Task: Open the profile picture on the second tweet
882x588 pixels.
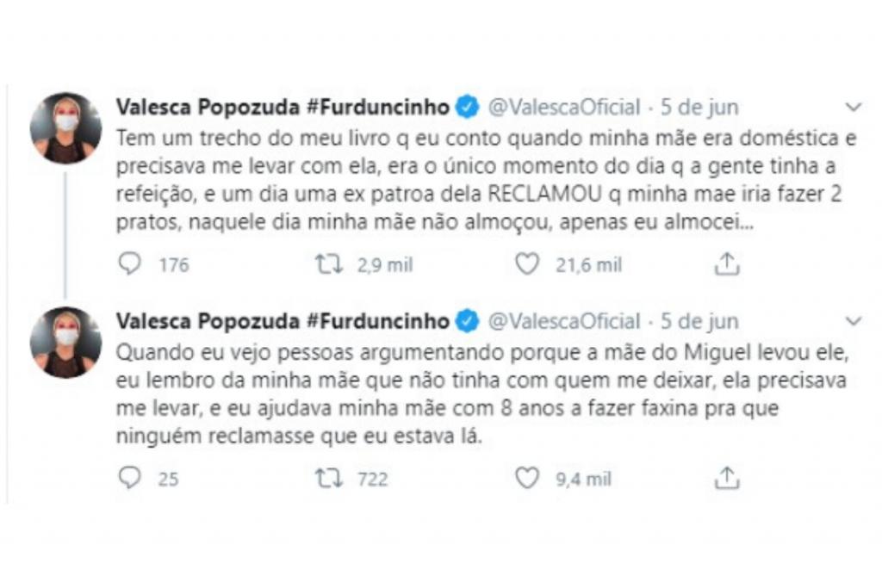Action: click(65, 342)
